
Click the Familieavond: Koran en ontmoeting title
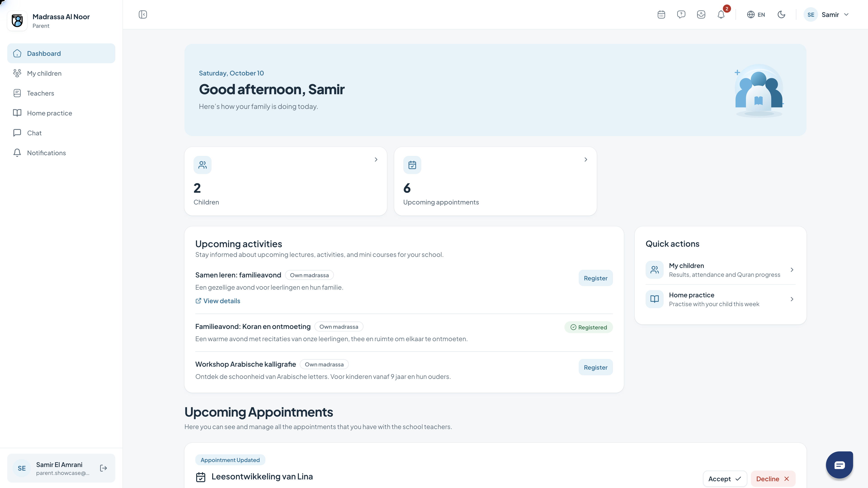pos(253,326)
